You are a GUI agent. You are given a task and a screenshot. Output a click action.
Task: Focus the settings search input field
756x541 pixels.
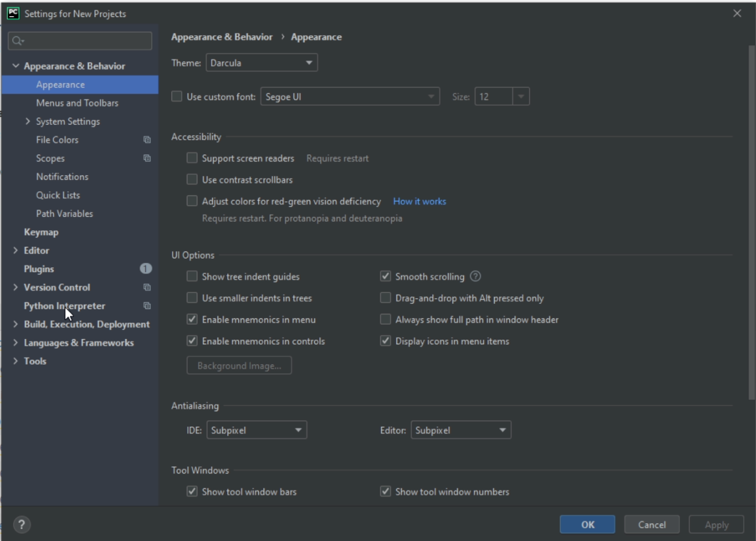[80, 41]
